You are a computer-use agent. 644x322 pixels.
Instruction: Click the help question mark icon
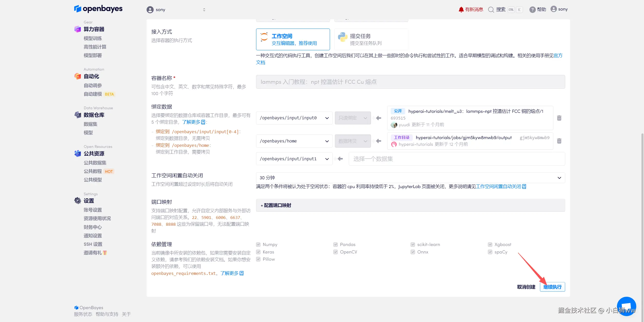click(532, 10)
